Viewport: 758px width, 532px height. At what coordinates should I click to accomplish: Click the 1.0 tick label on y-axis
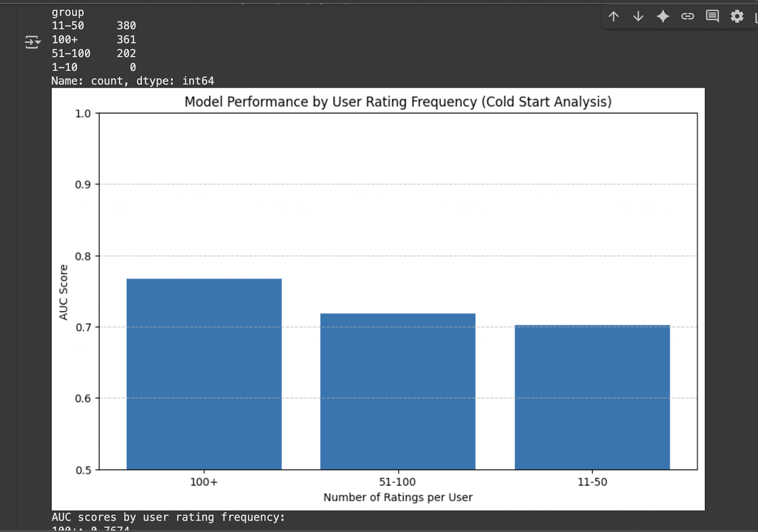[83, 114]
